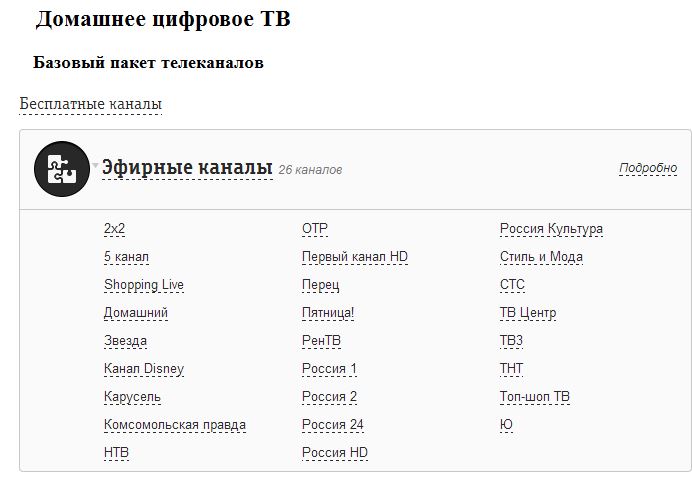Click the Бесплатные каналы link

point(90,104)
